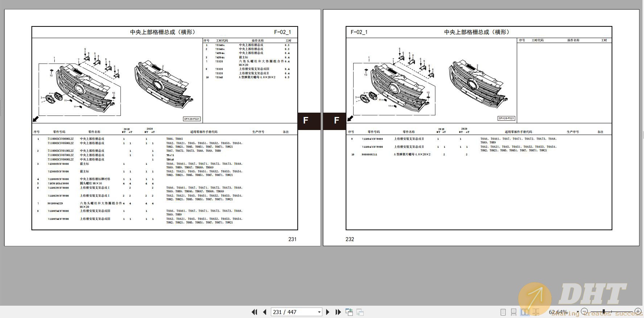The image size is (644, 318).
Task: Click the zoom out minus button
Action: (x=584, y=311)
